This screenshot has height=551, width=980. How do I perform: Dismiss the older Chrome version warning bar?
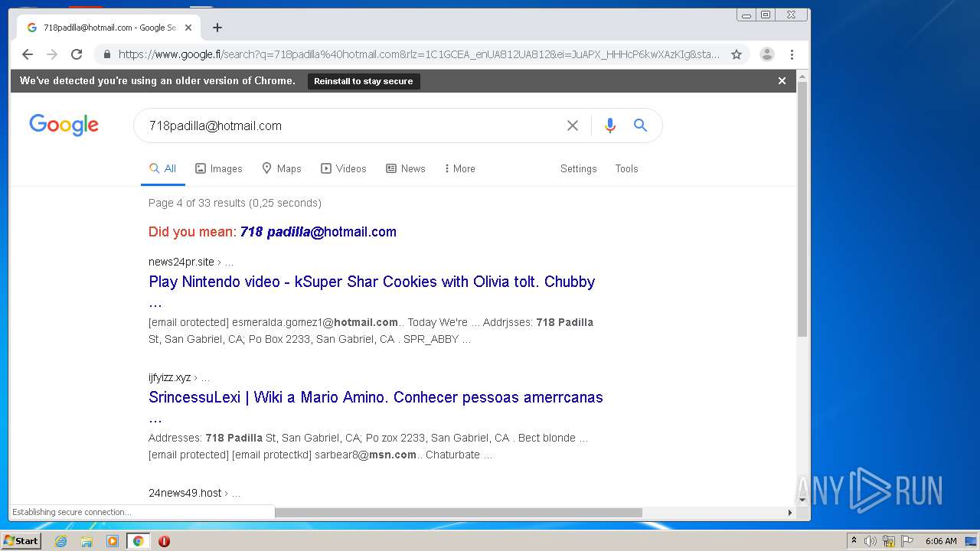click(x=782, y=80)
